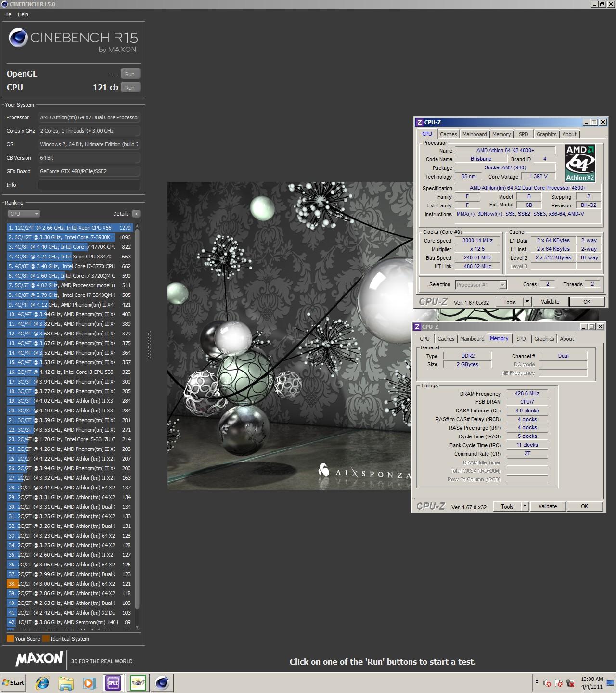The width and height of the screenshot is (616, 693).
Task: Switch to About tab in lower CPU-Z window
Action: click(x=567, y=339)
